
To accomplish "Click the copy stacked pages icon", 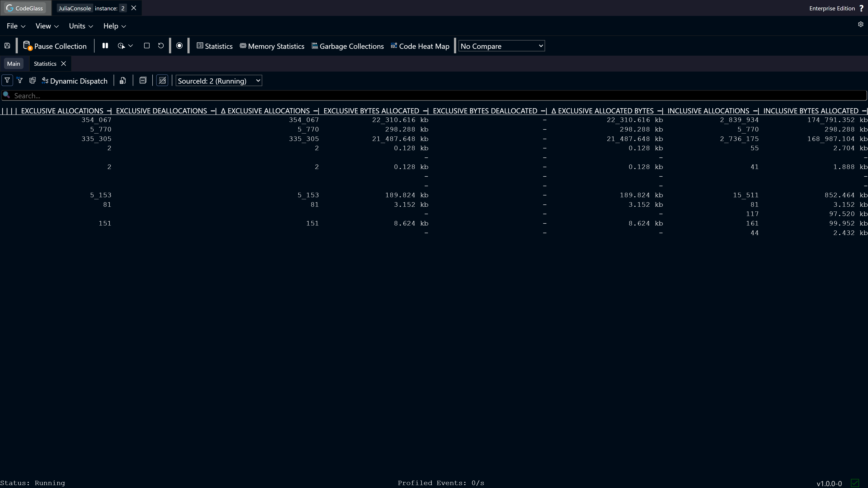I will 32,80.
